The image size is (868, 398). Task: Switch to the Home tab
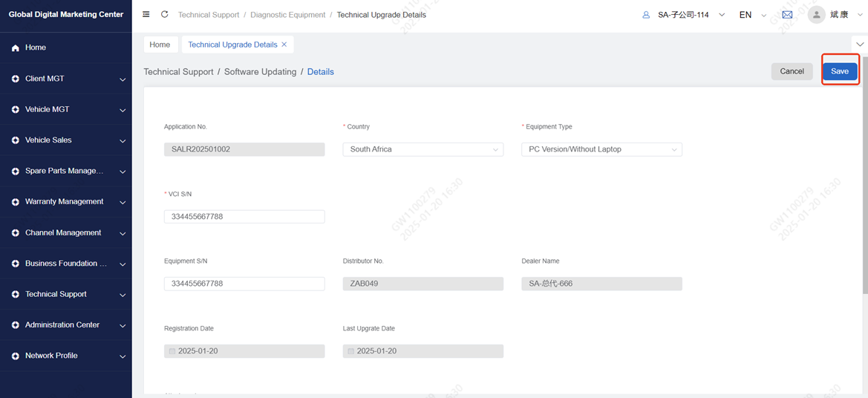click(160, 45)
